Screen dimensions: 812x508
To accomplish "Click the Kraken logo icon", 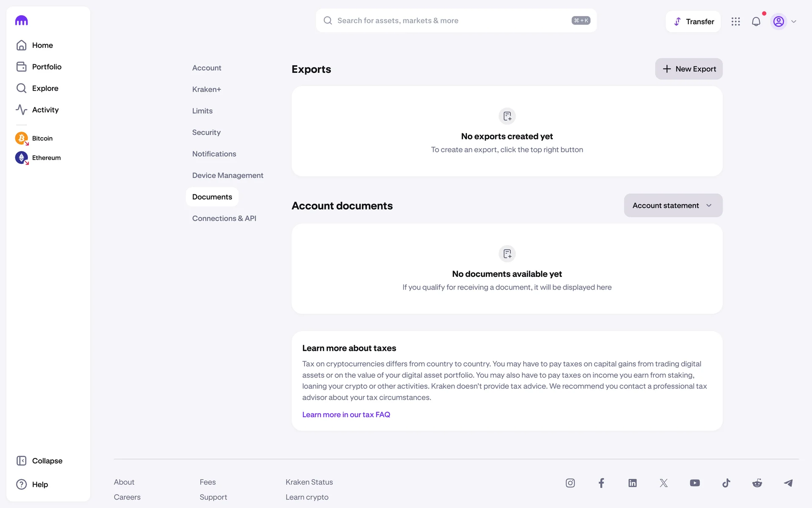I will 22,20.
